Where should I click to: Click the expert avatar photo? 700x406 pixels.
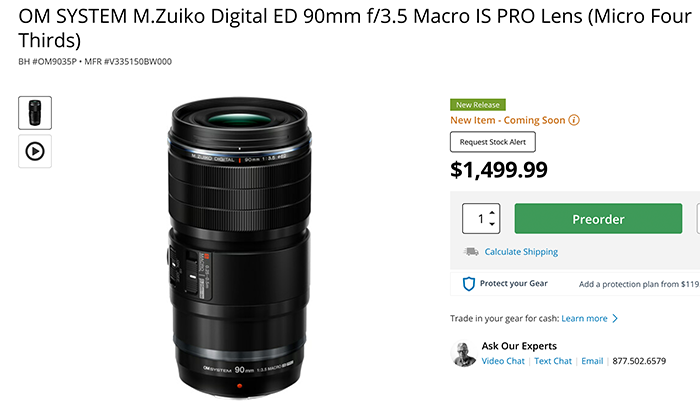pyautogui.click(x=464, y=353)
